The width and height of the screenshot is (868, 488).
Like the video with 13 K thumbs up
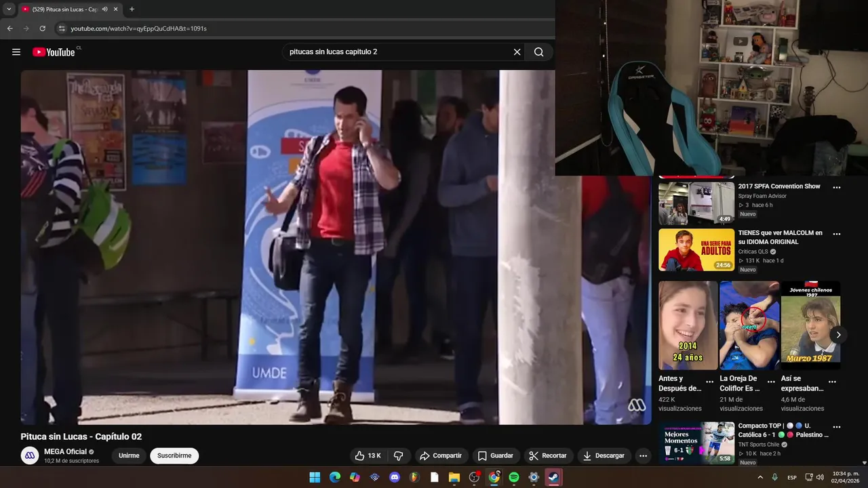point(368,456)
